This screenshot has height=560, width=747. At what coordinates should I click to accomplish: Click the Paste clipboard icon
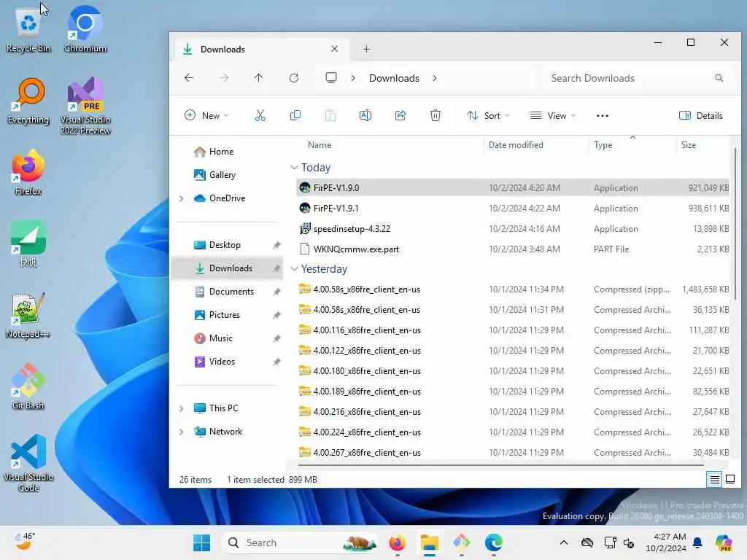coord(330,116)
